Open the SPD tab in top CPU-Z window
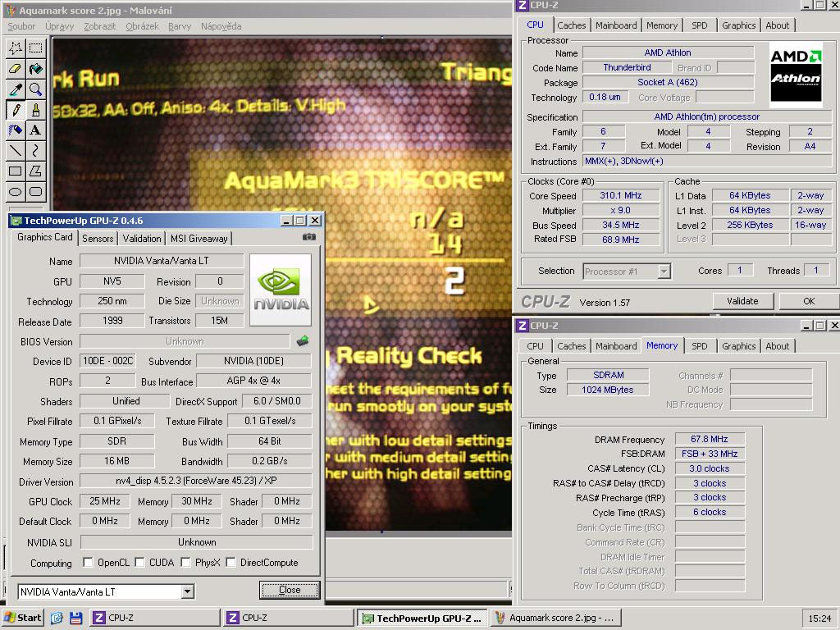Viewport: 840px width, 630px height. [699, 25]
